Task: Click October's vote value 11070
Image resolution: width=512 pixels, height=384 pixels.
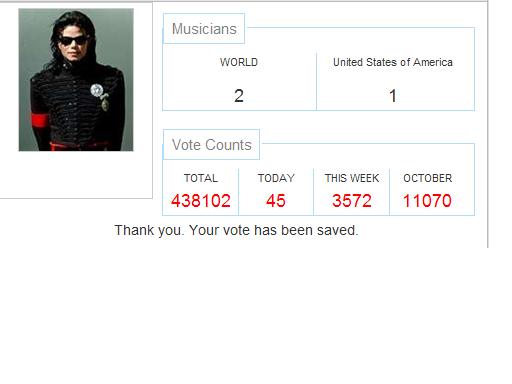Action: point(427,201)
